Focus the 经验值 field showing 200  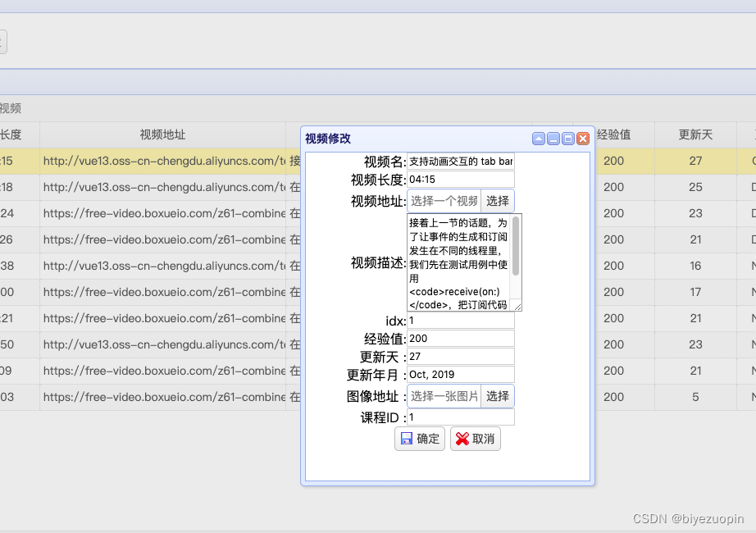461,339
